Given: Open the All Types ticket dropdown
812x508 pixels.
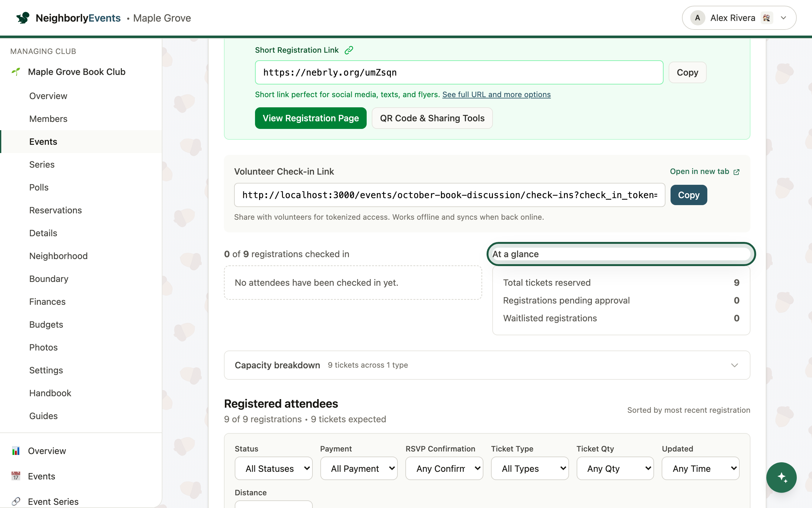Looking at the screenshot, I should (x=530, y=468).
